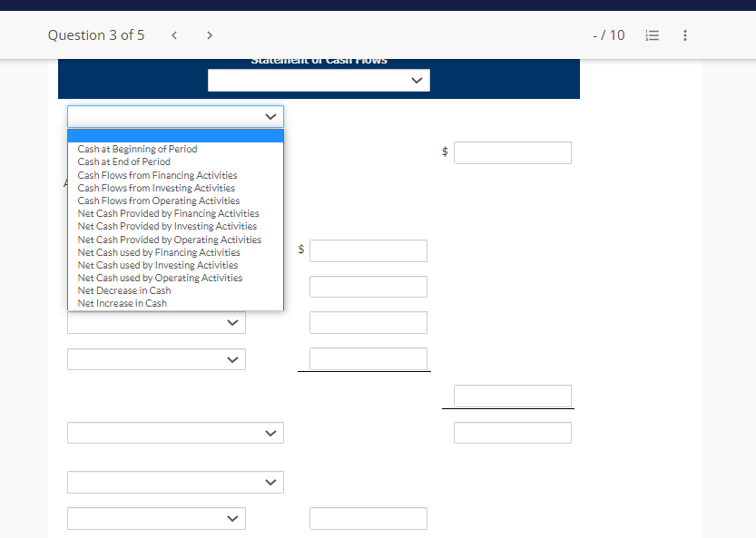This screenshot has width=756, height=538.
Task: Select Net Increase in Cash option
Action: point(123,303)
